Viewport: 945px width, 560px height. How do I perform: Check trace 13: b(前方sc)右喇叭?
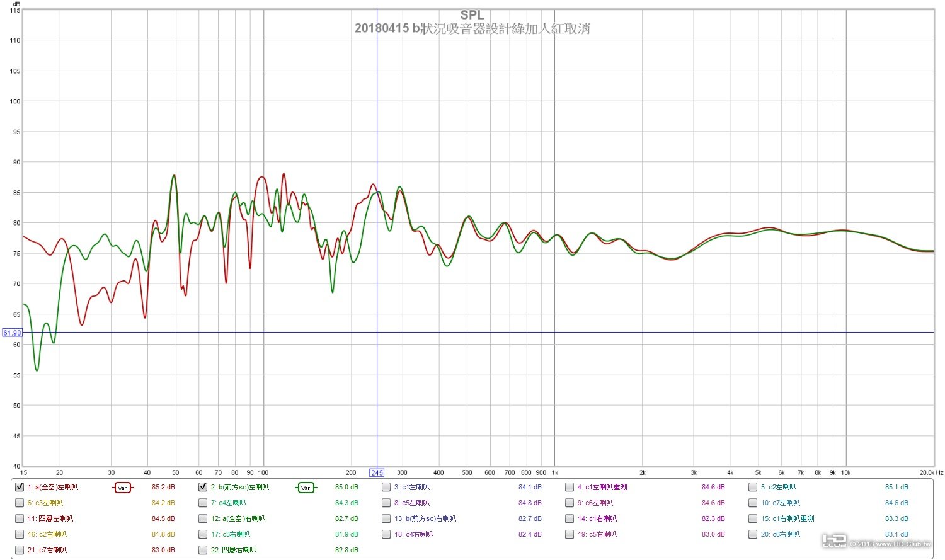[x=386, y=518]
